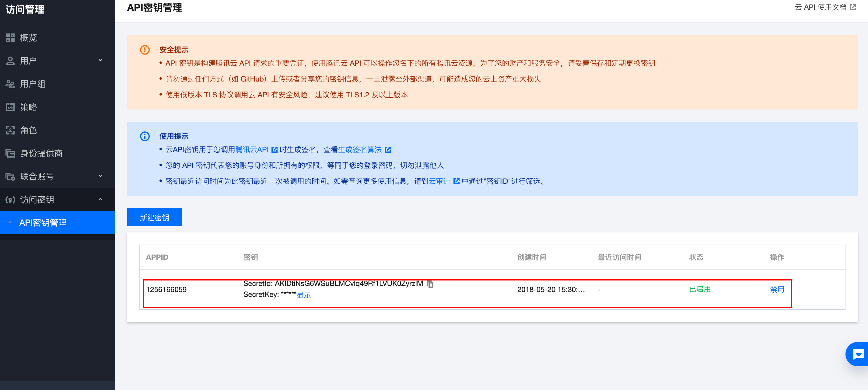Image resolution: width=868 pixels, height=390 pixels.
Task: Click the overview (概览) grid icon
Action: (10, 38)
